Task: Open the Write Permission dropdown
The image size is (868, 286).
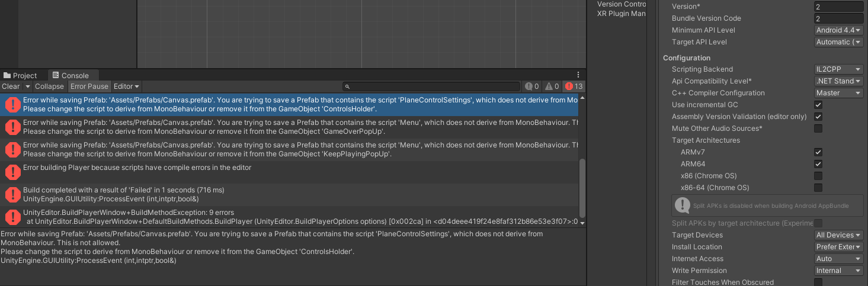Action: pos(839,271)
